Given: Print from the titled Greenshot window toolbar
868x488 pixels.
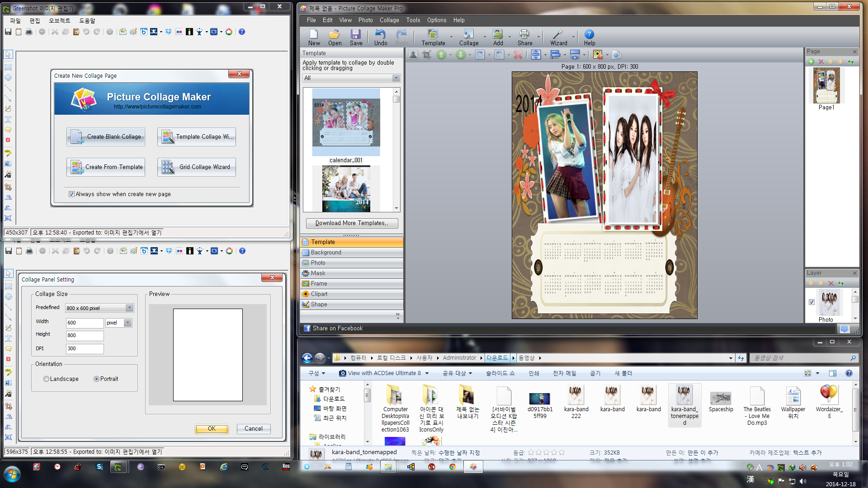Looking at the screenshot, I should point(29,32).
